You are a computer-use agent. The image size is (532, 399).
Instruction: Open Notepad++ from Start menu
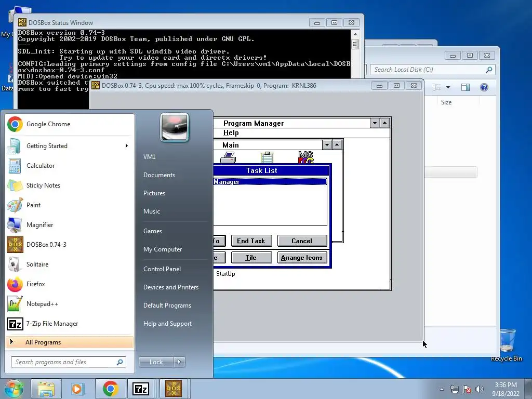pyautogui.click(x=70, y=303)
